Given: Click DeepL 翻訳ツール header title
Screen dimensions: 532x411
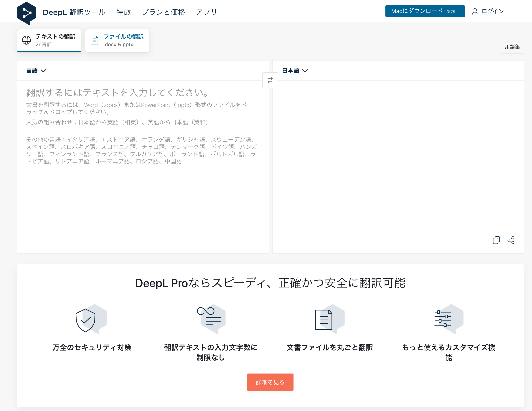Looking at the screenshot, I should [x=74, y=12].
